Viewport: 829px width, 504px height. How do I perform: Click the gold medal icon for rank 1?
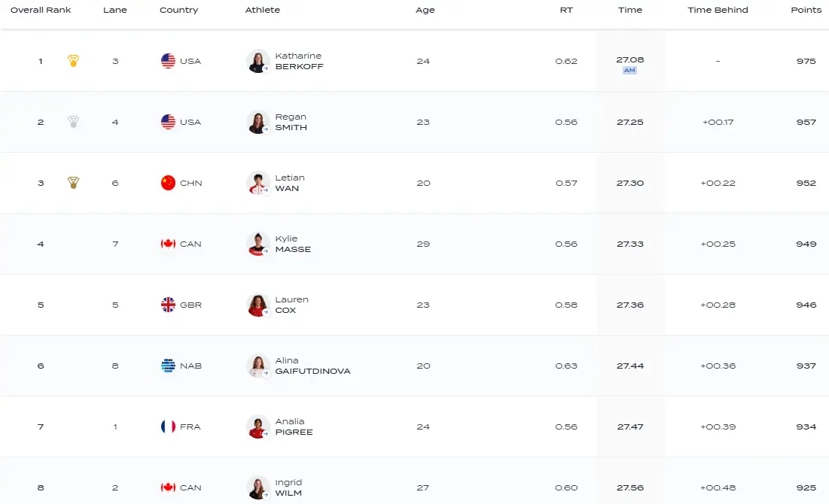tap(73, 61)
